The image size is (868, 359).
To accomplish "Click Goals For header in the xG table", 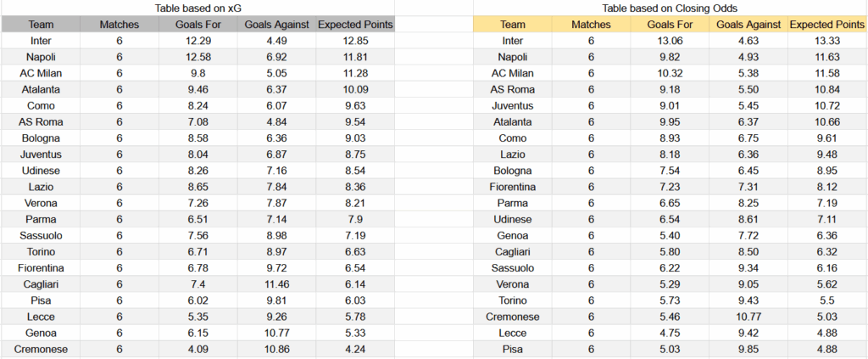I will [x=198, y=25].
